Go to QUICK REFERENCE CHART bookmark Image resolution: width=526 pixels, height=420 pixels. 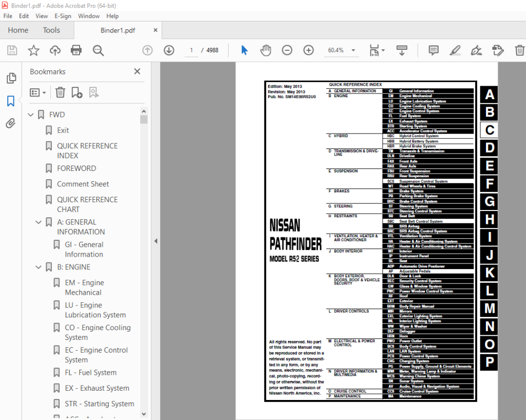pyautogui.click(x=87, y=204)
